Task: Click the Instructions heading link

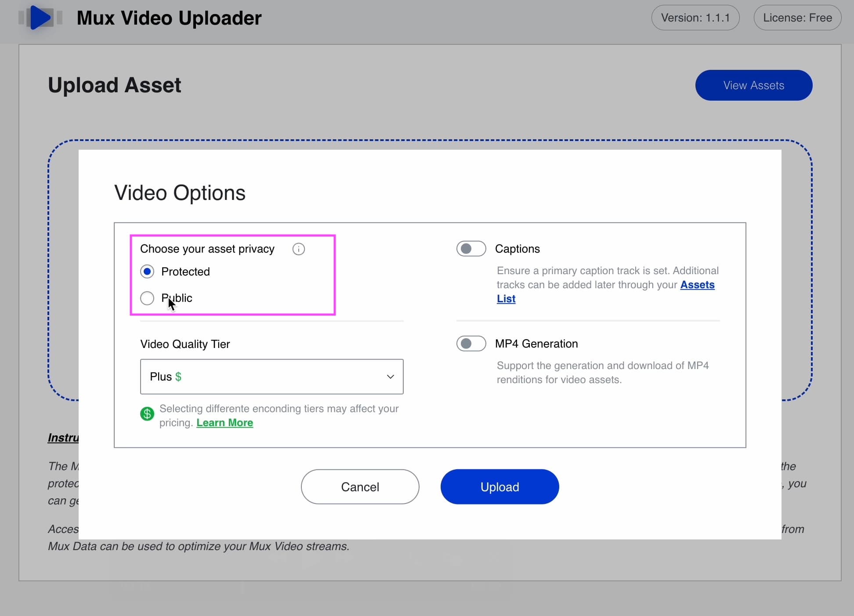Action: tap(63, 438)
